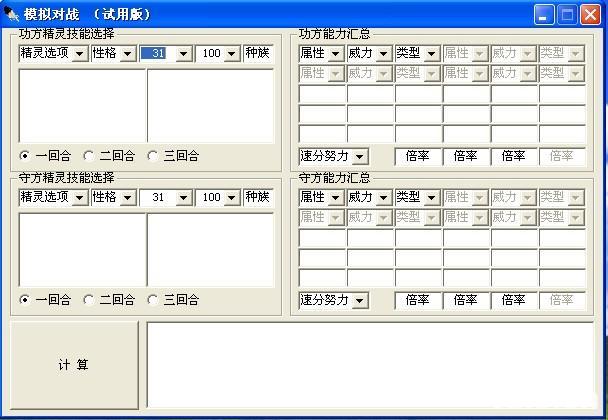Open the enabled 威力 dropdown in 守方能力汇总
This screenshot has width=608, height=420.
pos(383,198)
